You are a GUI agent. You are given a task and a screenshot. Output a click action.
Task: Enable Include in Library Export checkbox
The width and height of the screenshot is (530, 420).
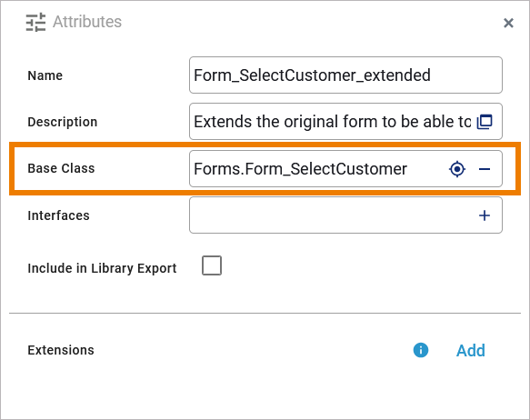point(212,265)
